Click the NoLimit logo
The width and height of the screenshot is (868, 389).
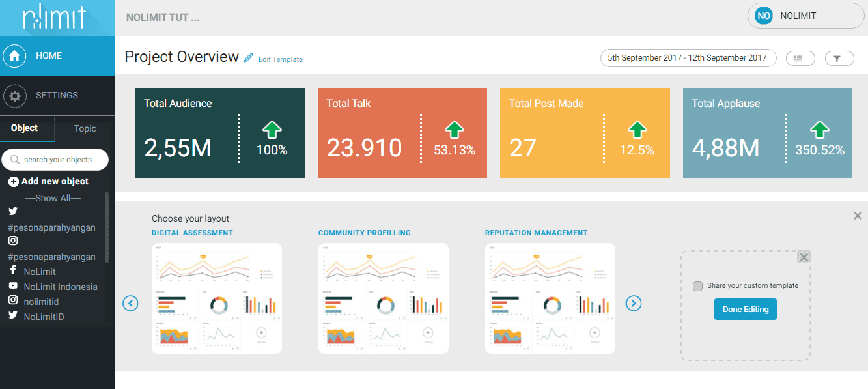click(53, 18)
